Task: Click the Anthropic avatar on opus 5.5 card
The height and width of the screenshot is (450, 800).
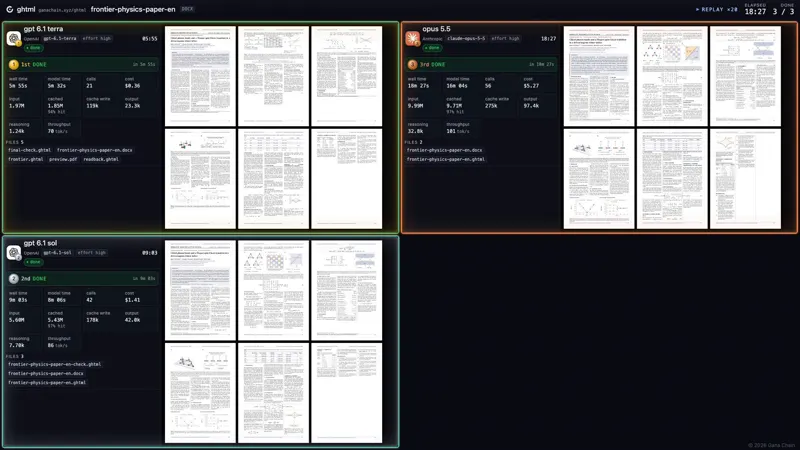Action: coord(412,38)
